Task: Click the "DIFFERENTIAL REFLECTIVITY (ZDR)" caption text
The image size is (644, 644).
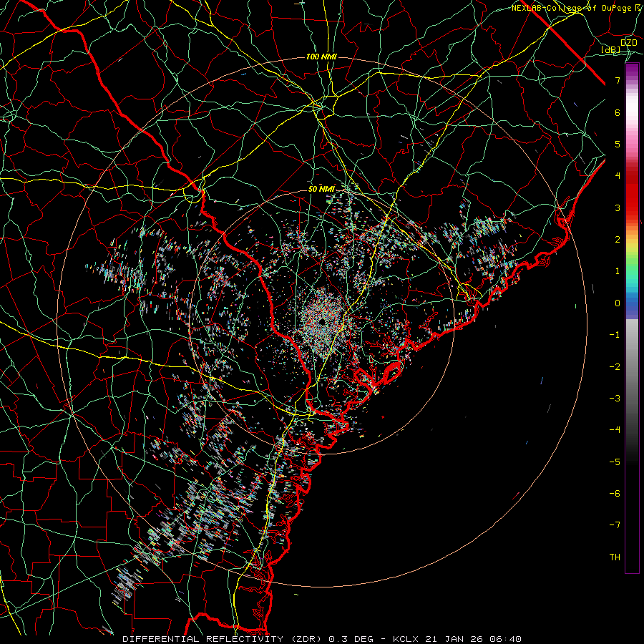Action: 223,639
